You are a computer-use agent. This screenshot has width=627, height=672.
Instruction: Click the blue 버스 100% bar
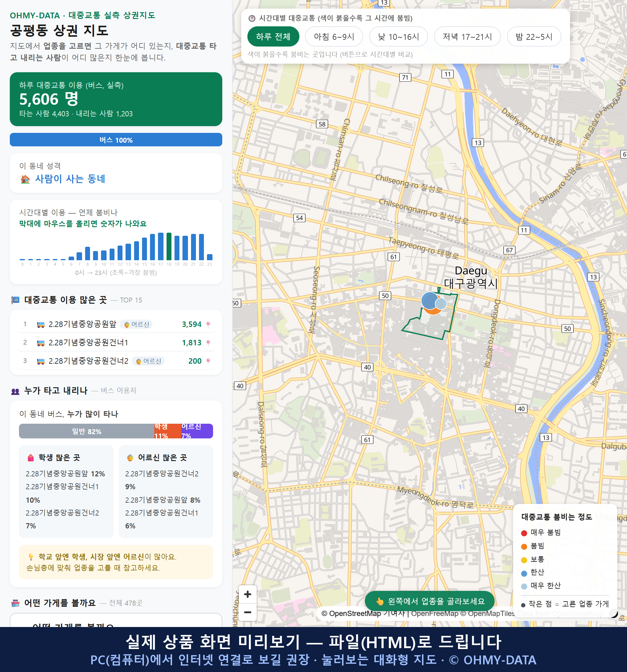[x=116, y=140]
